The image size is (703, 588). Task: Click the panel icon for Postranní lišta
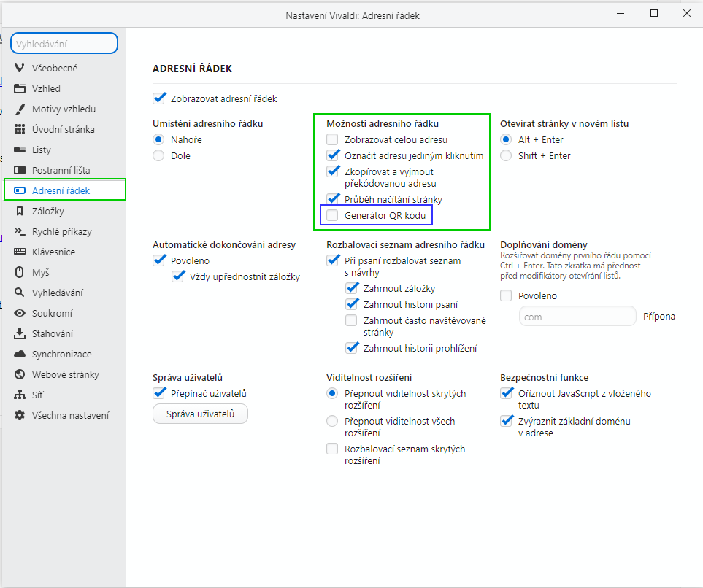pos(19,170)
